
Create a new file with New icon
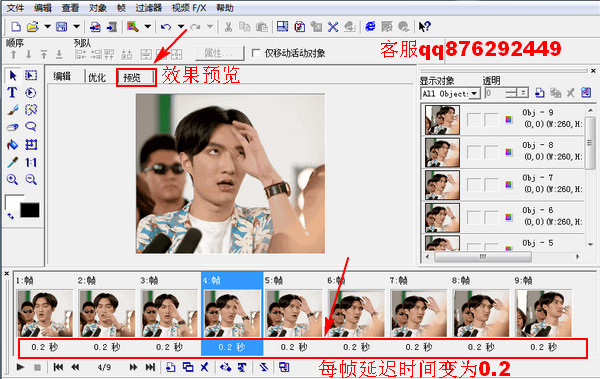point(15,26)
